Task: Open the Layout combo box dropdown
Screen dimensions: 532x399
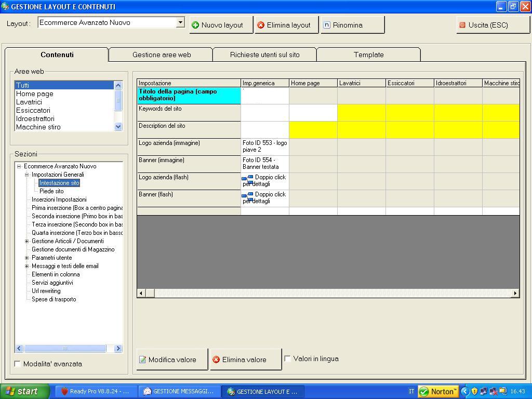Action: click(180, 22)
